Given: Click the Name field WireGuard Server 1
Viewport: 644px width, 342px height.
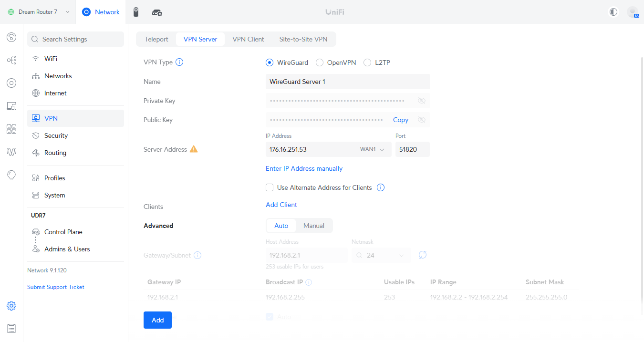Looking at the screenshot, I should pos(348,82).
